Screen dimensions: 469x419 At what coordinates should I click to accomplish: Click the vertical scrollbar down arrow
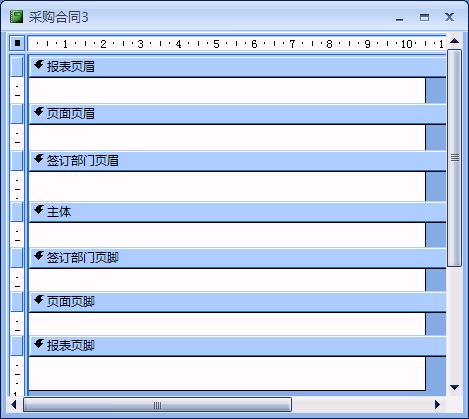[454, 387]
